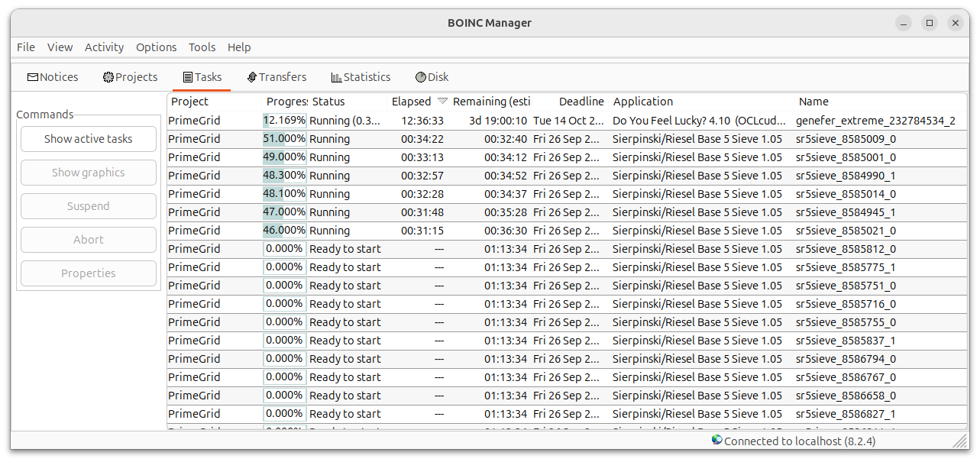Image resolution: width=980 pixels, height=462 pixels.
Task: Open the Options menu
Action: pos(156,47)
